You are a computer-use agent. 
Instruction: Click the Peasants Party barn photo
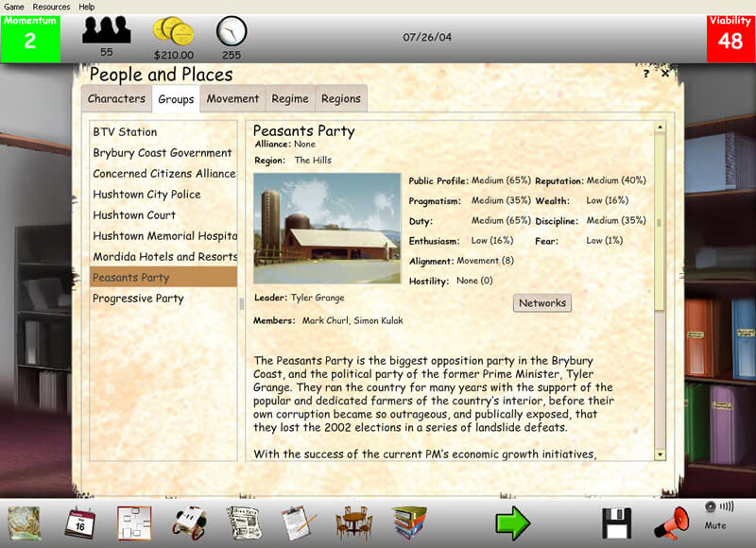[327, 228]
